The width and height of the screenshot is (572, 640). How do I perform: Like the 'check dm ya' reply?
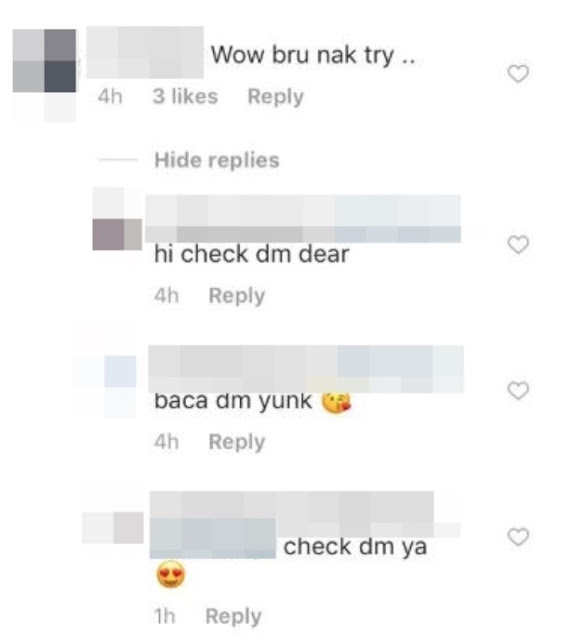click(518, 537)
